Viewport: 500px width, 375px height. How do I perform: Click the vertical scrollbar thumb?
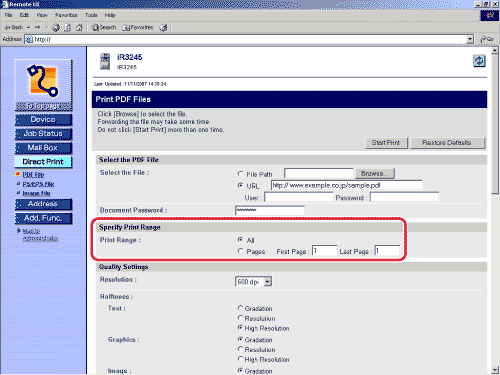tap(495, 124)
